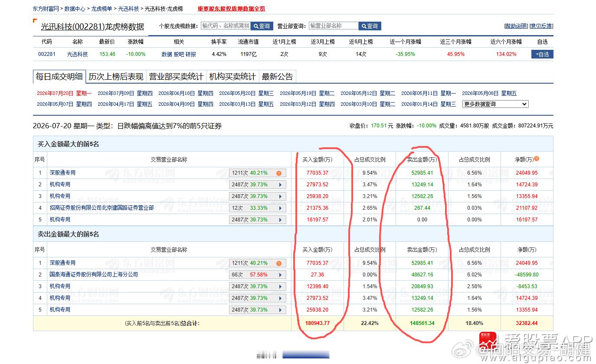Screen dimensions: 596x364
Task: Select date 2026年07月20日 星期一
Action: pyautogui.click(x=64, y=93)
